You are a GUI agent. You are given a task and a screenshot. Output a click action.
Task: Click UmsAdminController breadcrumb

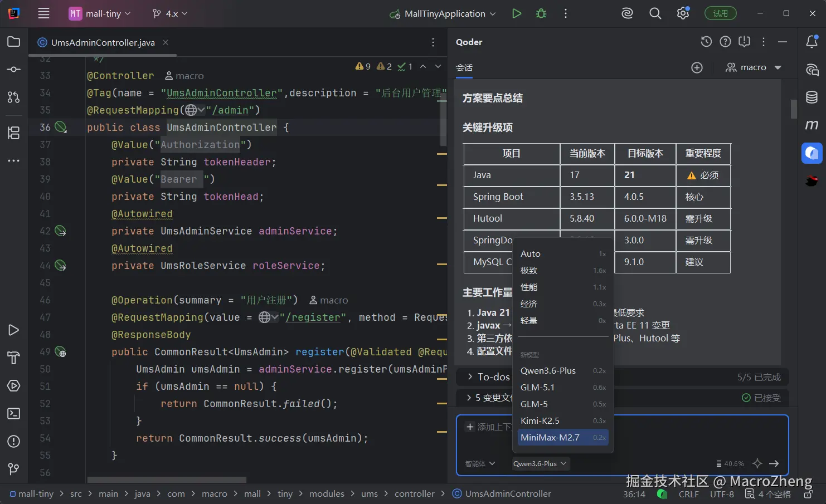(502, 493)
